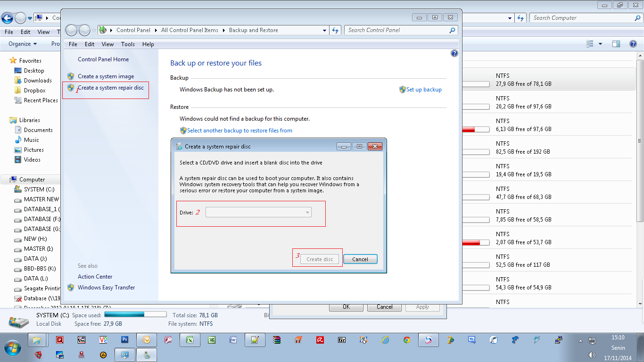Open Internet Explorer from the taskbar

click(x=385, y=339)
